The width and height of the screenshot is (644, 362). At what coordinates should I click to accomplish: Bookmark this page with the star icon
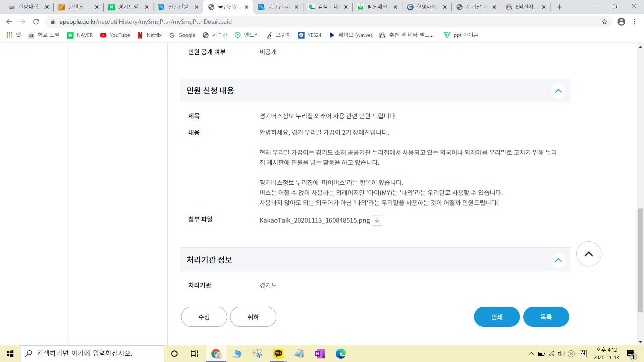pos(604,22)
